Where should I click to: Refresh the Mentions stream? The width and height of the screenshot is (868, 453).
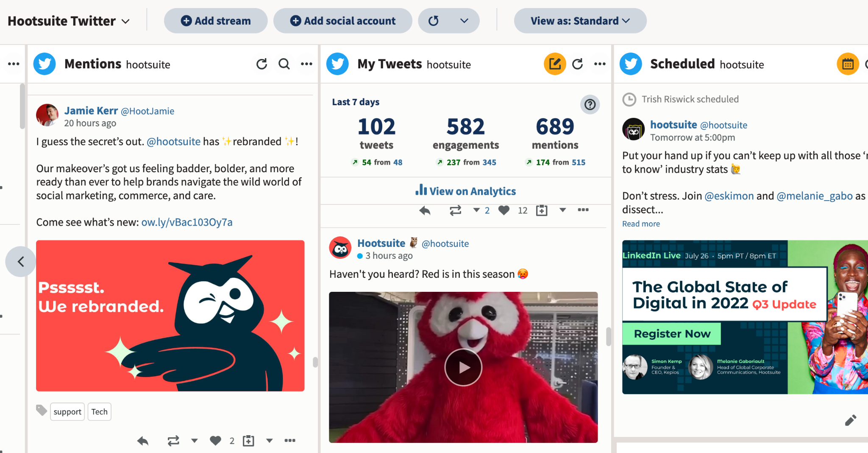pyautogui.click(x=262, y=64)
